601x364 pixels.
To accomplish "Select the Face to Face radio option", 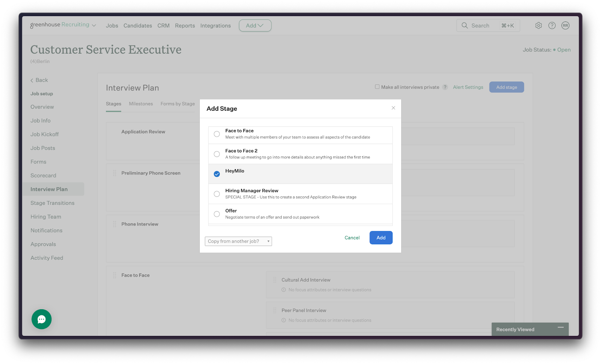I will click(217, 134).
